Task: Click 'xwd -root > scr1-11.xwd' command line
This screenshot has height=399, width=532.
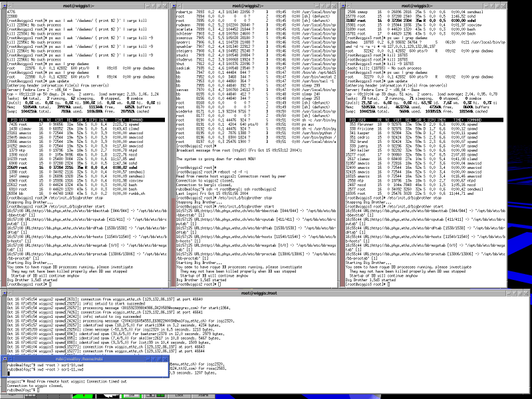Action: [60, 370]
